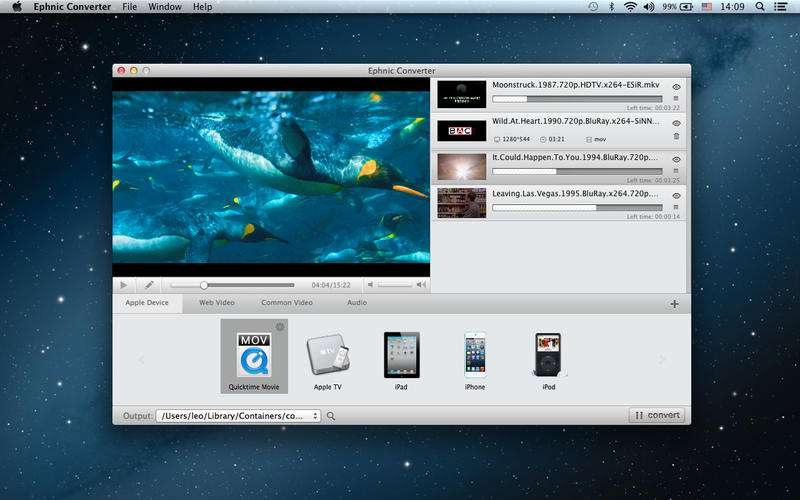Open the edit pencil tool

pyautogui.click(x=149, y=285)
